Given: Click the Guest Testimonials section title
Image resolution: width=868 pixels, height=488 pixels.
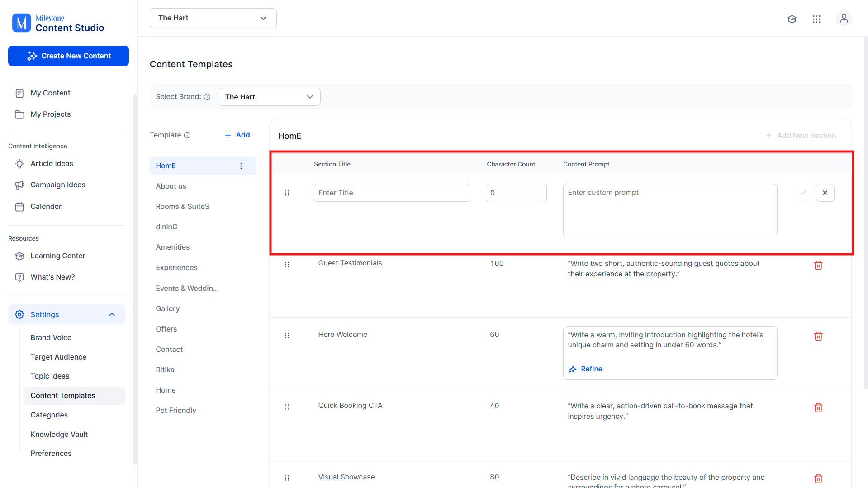Looking at the screenshot, I should tap(350, 263).
